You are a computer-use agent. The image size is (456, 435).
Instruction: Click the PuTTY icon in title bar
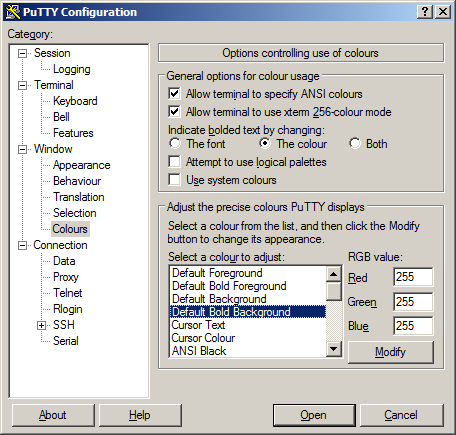click(13, 12)
